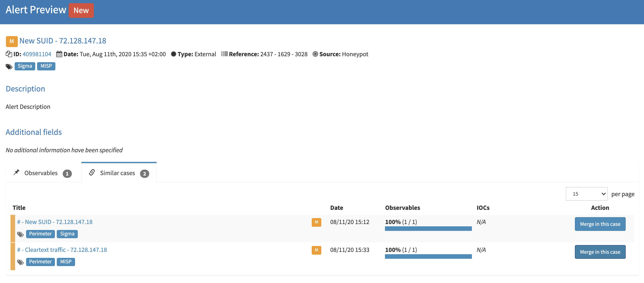
Task: Merge the Cleartext traffic case
Action: click(600, 252)
